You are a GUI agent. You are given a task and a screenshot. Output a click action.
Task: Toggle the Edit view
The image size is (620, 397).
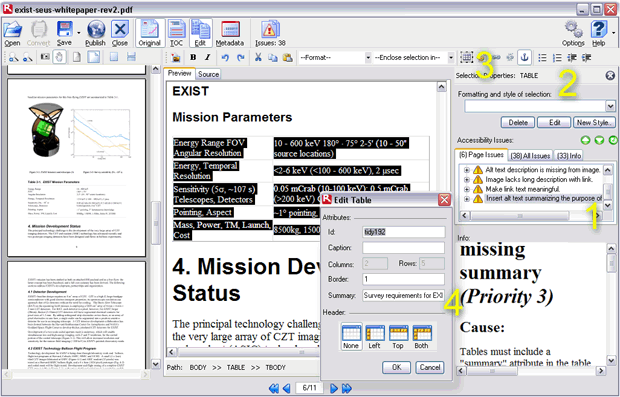click(x=200, y=34)
